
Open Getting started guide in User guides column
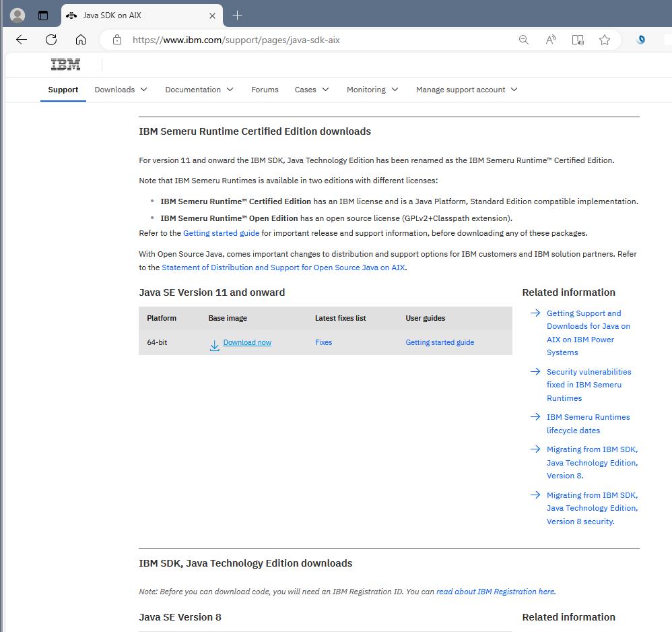[x=440, y=342]
